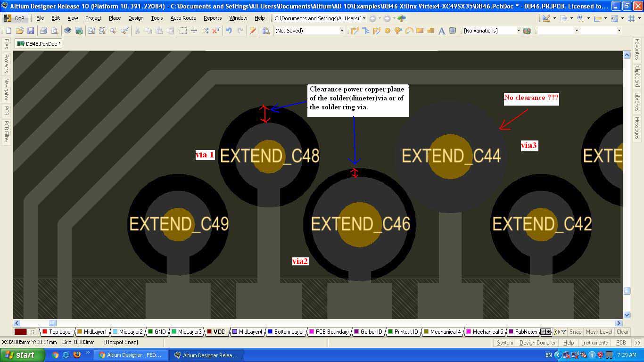Click the Select Inside Area icon
Screen dimensions: 644x362
[183, 31]
